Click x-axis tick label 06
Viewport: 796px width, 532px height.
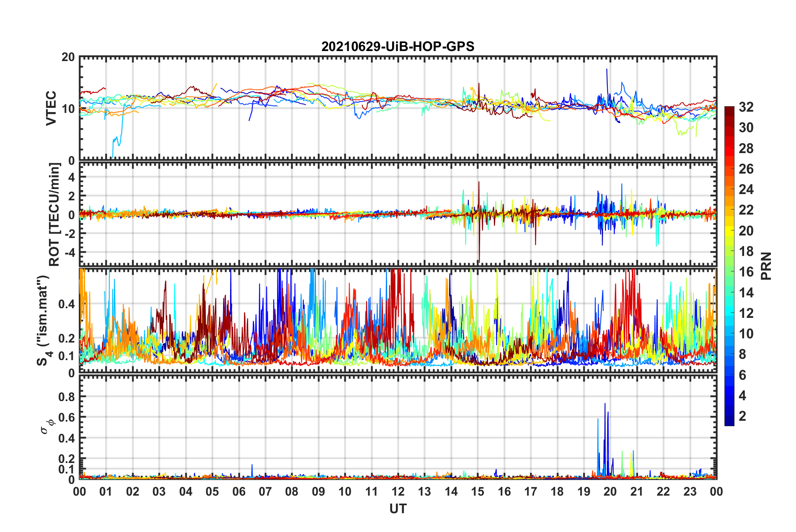click(x=239, y=491)
